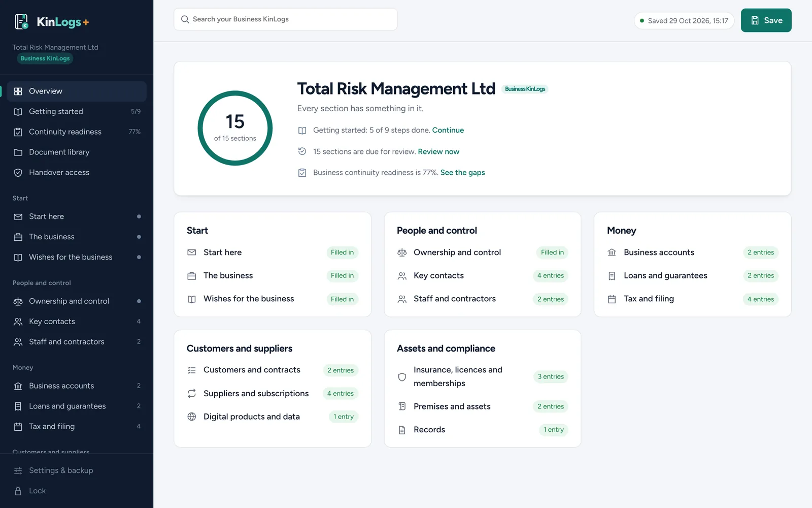Click the See the gaps link

[463, 173]
